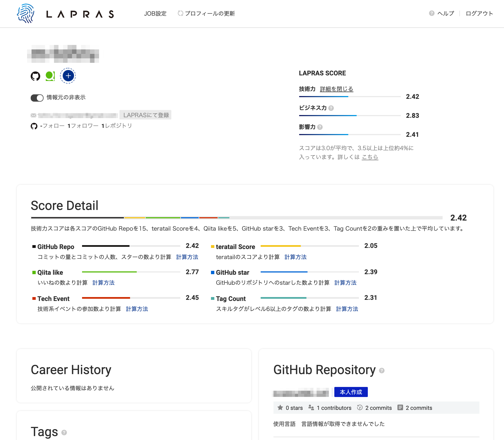Click the teal swatch beside Tag Count

(213, 298)
